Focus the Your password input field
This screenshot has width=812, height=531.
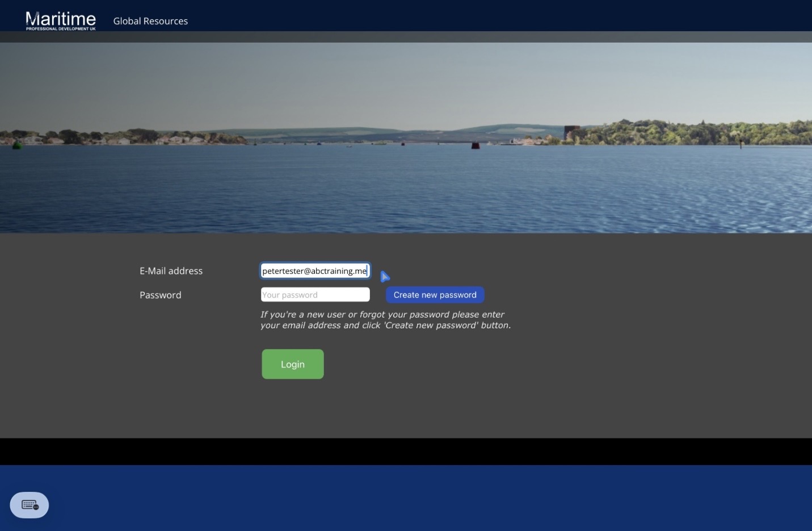[x=315, y=294]
